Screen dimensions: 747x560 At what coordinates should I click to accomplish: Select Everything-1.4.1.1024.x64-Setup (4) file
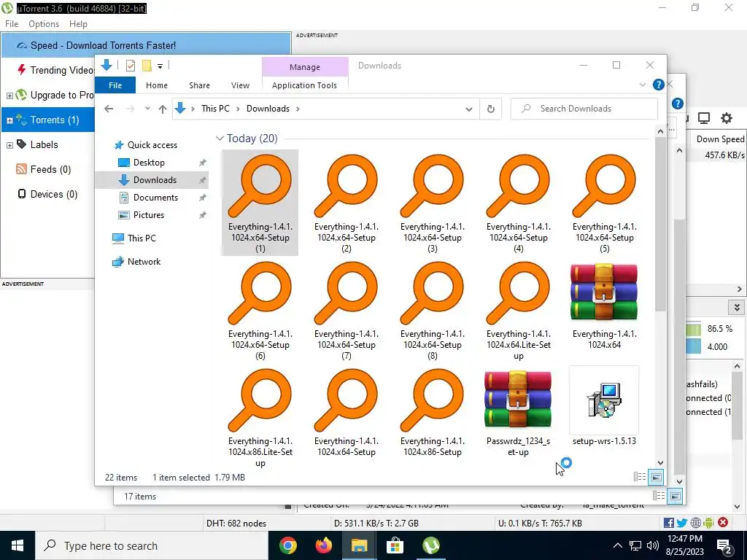coord(519,203)
